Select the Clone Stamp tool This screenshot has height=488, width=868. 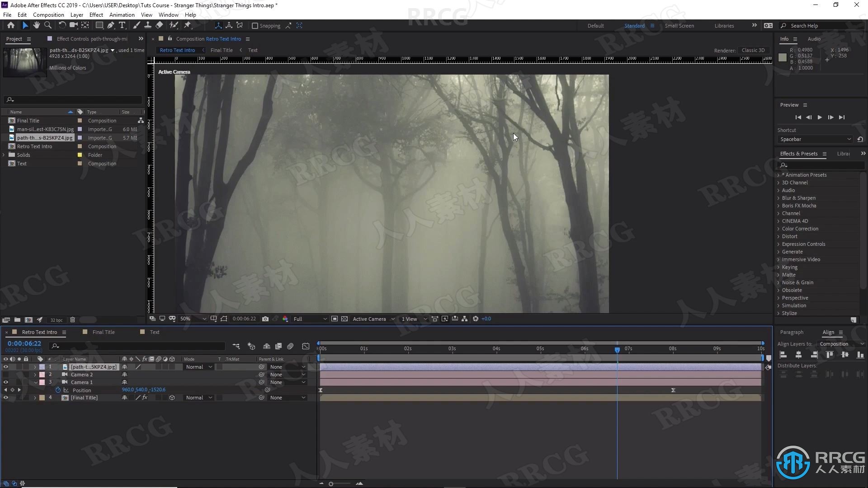tap(147, 25)
